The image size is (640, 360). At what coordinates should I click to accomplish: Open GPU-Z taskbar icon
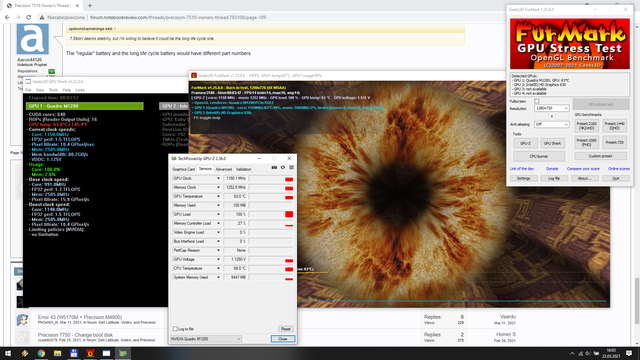tap(123, 353)
